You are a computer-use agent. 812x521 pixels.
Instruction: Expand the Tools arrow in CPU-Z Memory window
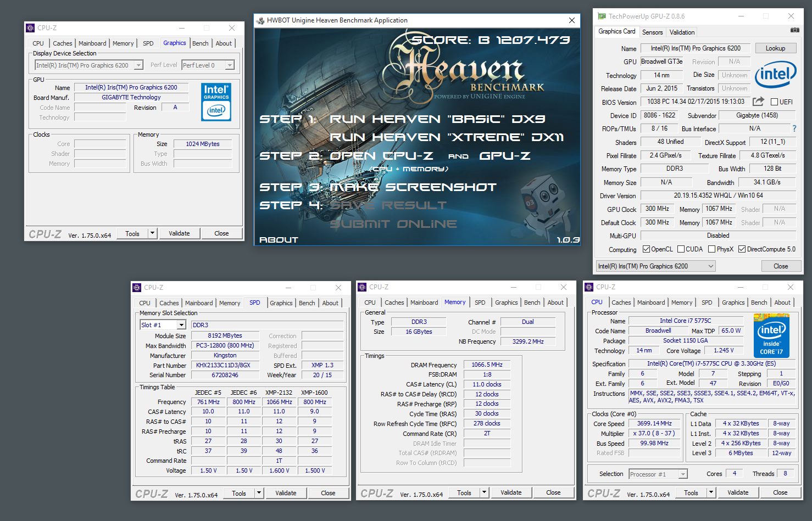485,492
